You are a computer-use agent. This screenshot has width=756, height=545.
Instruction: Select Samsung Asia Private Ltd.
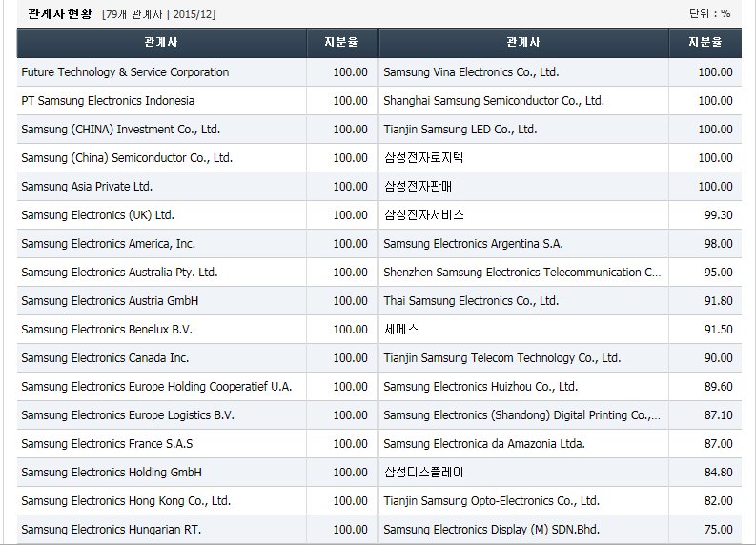[87, 187]
